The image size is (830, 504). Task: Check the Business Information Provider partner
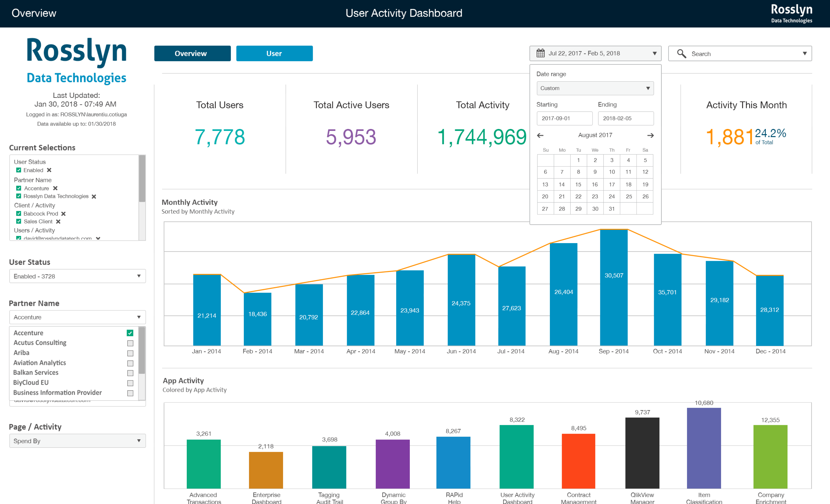(130, 394)
